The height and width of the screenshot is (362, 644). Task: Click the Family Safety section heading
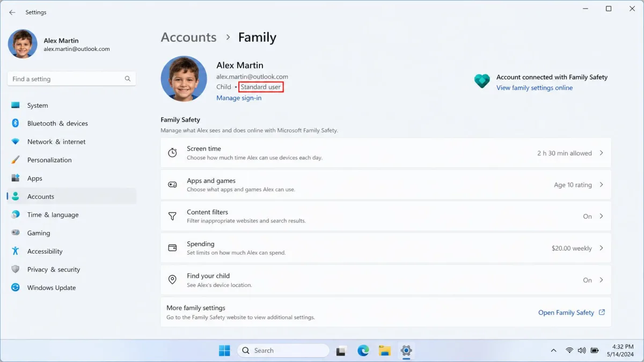pyautogui.click(x=180, y=120)
